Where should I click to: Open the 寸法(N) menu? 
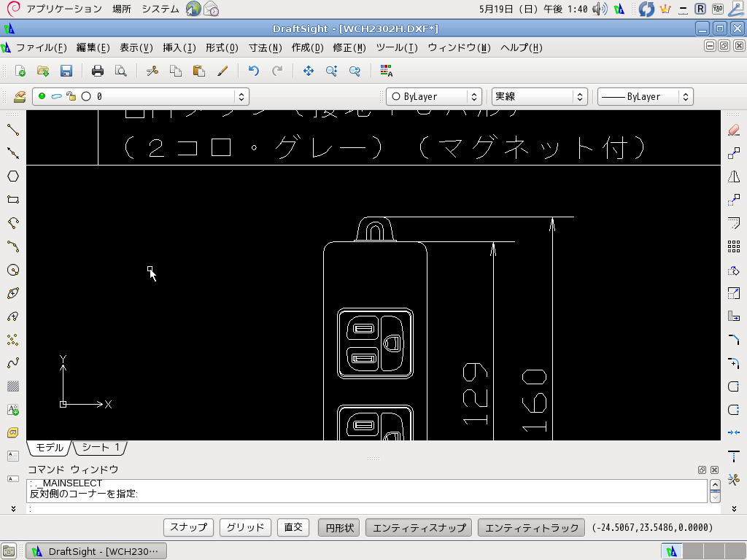click(x=266, y=47)
